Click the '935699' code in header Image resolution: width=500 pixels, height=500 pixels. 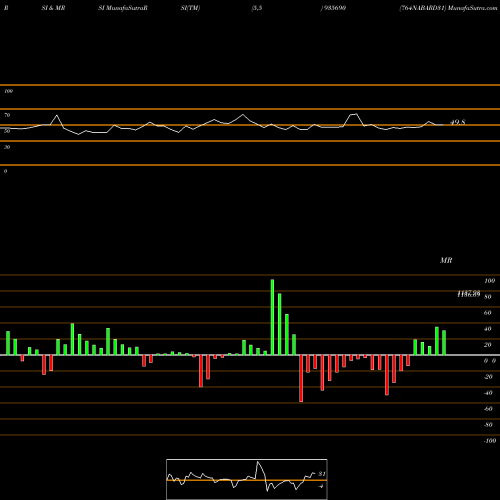point(334,8)
